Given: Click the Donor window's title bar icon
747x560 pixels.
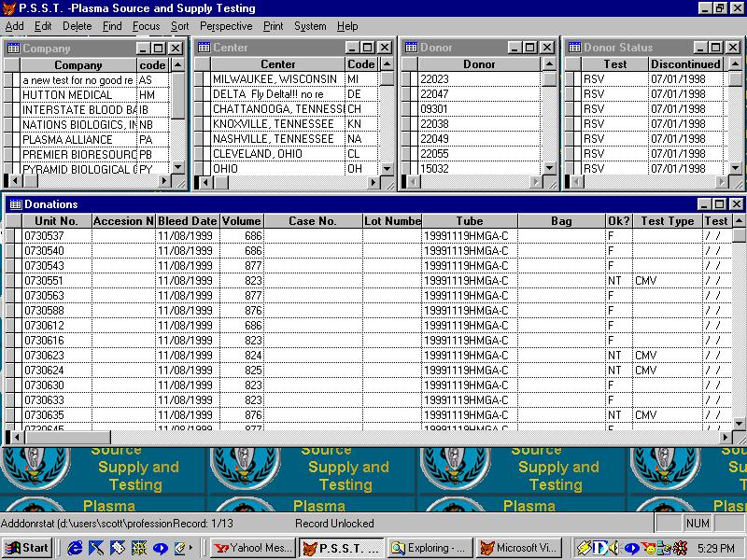Looking at the screenshot, I should (412, 48).
